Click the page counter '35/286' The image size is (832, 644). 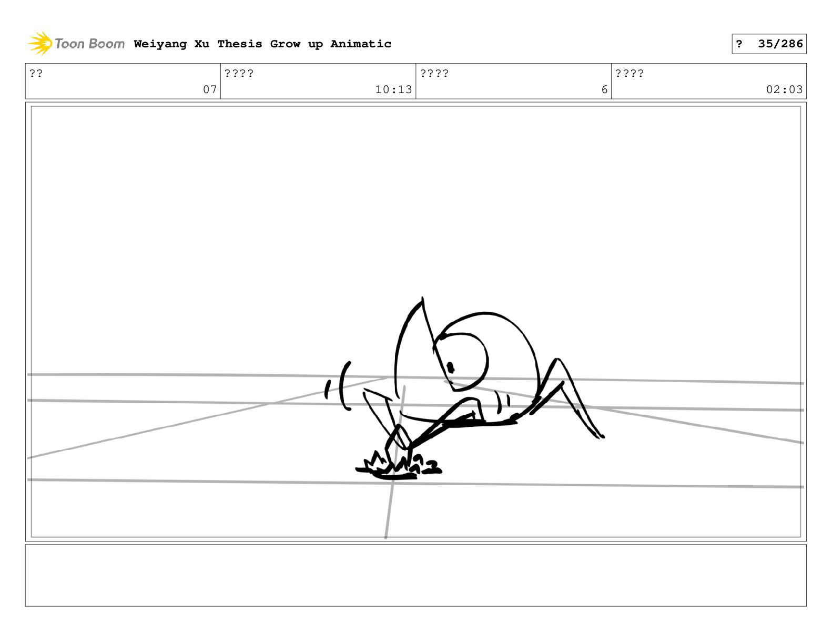tap(780, 44)
